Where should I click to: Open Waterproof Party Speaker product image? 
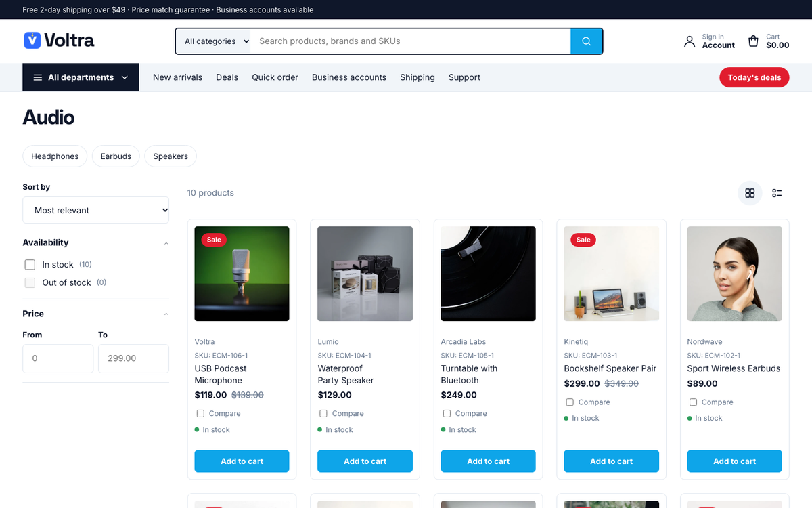(x=365, y=274)
